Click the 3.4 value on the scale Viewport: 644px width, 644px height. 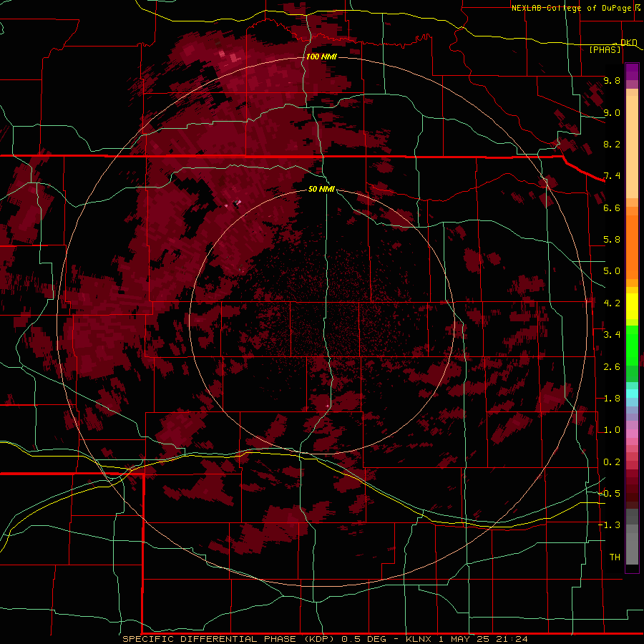(612, 335)
